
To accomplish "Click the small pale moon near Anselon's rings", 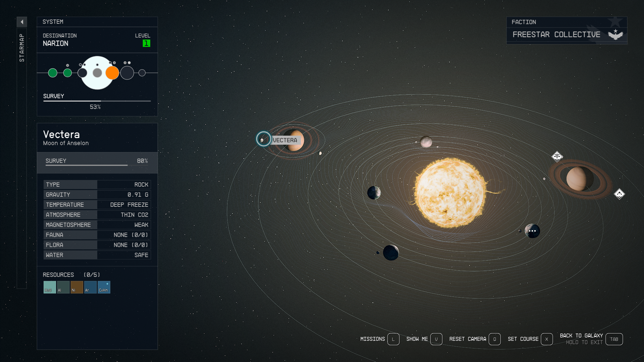I will tap(320, 153).
